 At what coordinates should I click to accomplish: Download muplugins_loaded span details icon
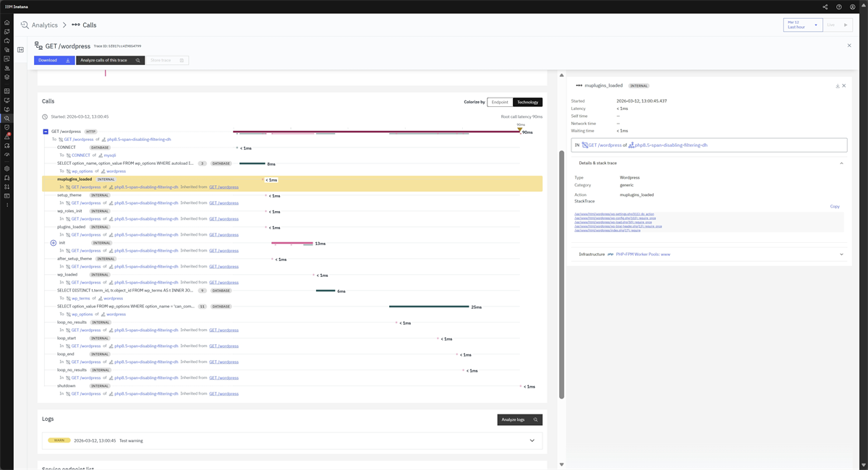pyautogui.click(x=838, y=85)
